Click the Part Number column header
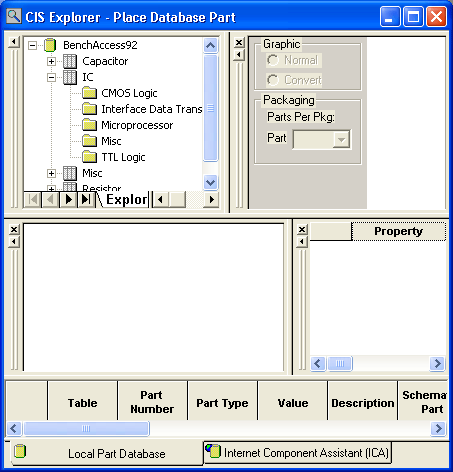This screenshot has height=472, width=453. [x=152, y=402]
